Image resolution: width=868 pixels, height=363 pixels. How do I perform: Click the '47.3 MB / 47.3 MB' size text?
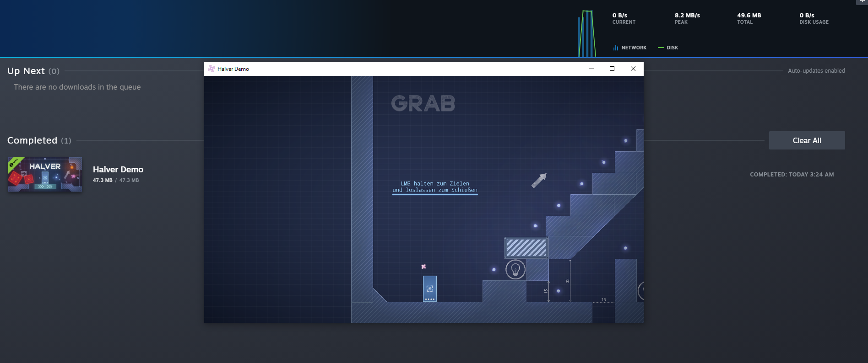coord(116,180)
